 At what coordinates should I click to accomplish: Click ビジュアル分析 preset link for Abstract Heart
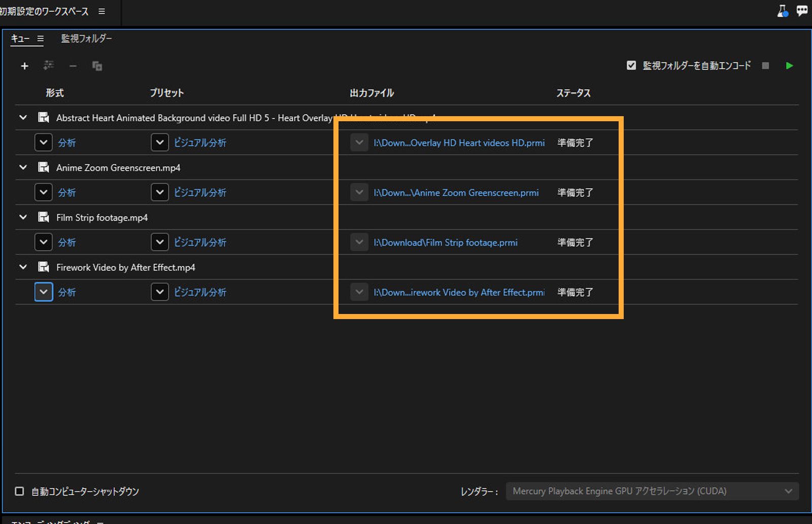pyautogui.click(x=200, y=143)
